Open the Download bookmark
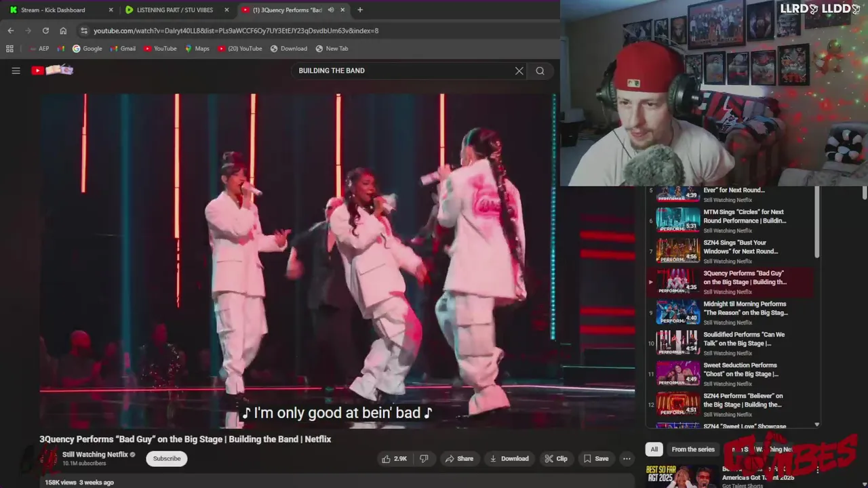868x488 pixels. point(289,49)
